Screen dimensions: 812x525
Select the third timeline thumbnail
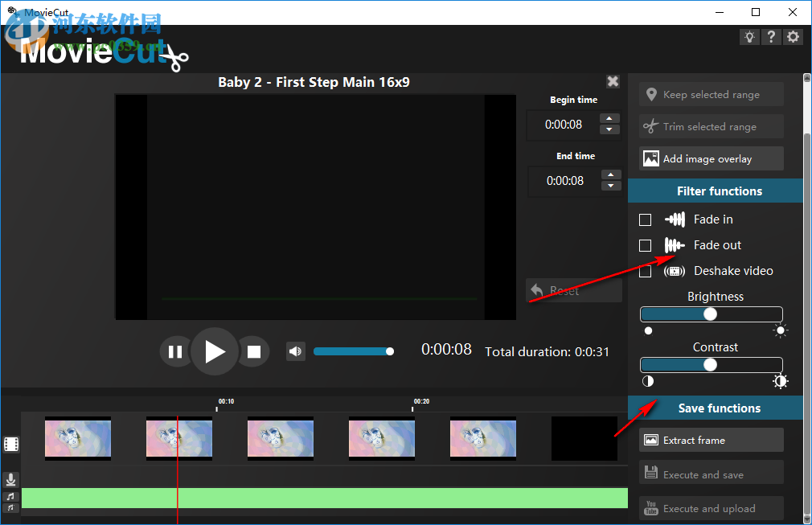tap(280, 438)
